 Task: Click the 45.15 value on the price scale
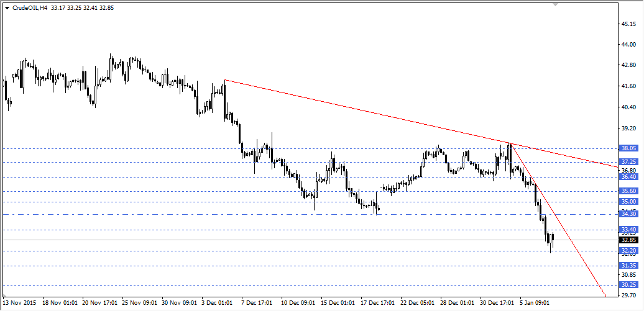point(628,24)
